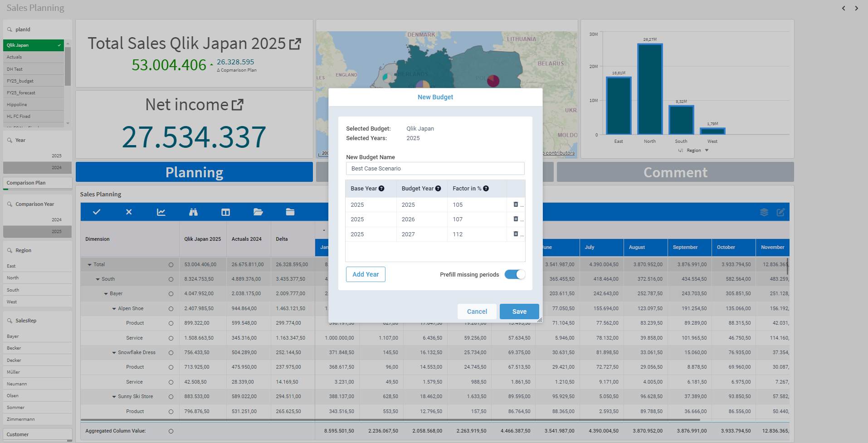The height and width of the screenshot is (443, 868).
Task: Open the chart view icon in the blue toolbar
Action: (x=161, y=211)
